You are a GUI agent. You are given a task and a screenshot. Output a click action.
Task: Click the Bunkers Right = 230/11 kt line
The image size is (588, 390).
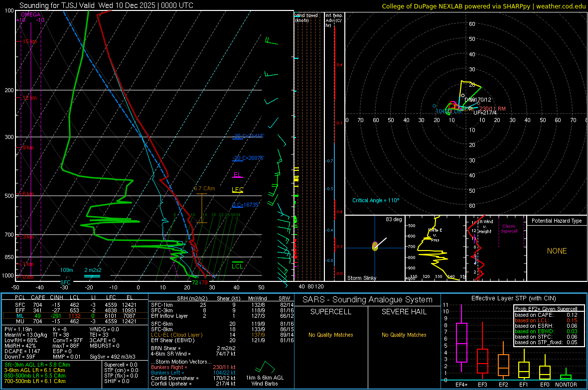click(193, 367)
